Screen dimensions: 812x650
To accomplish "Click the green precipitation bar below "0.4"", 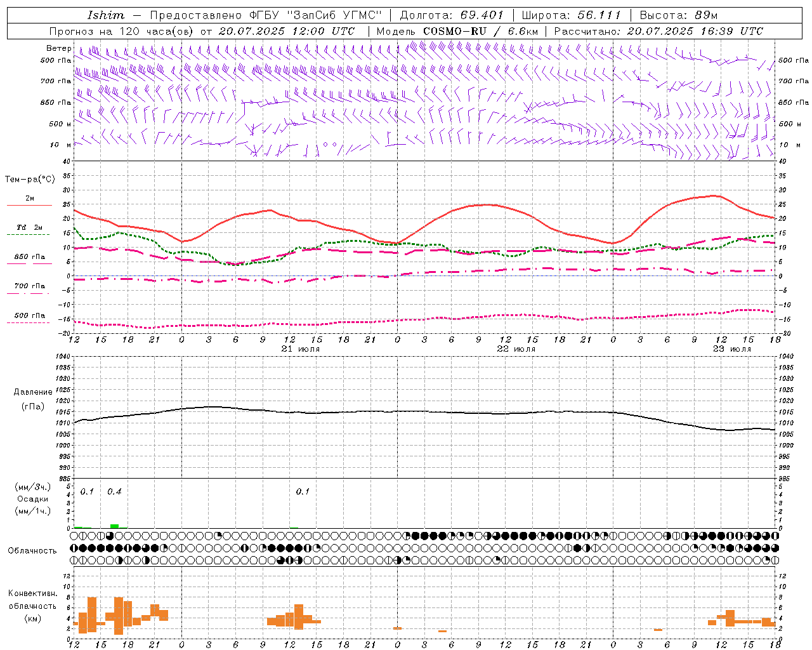I will [x=114, y=526].
